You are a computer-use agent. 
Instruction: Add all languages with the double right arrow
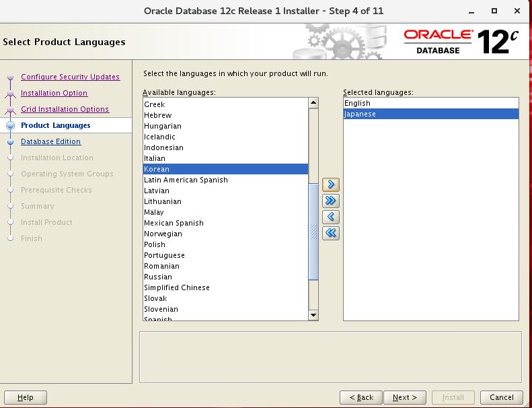[x=331, y=201]
